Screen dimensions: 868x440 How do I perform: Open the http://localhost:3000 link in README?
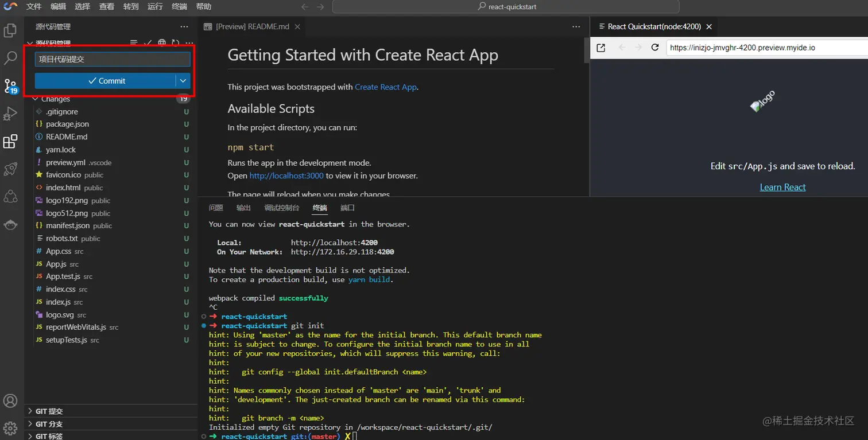pyautogui.click(x=286, y=176)
